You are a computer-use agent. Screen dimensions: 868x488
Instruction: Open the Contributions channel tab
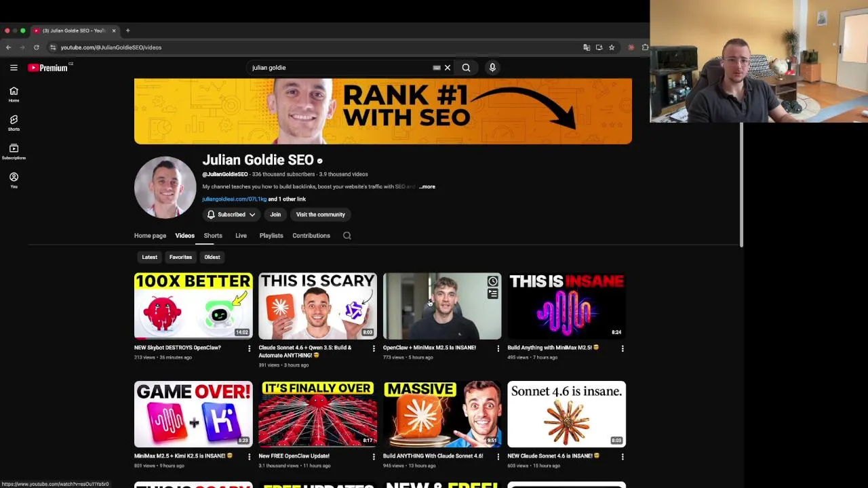point(311,236)
